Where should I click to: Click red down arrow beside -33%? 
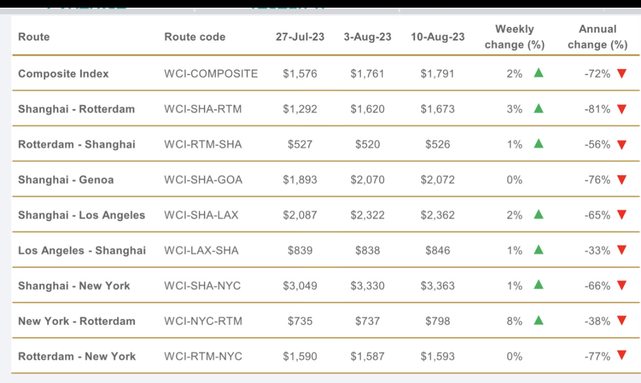click(x=622, y=250)
